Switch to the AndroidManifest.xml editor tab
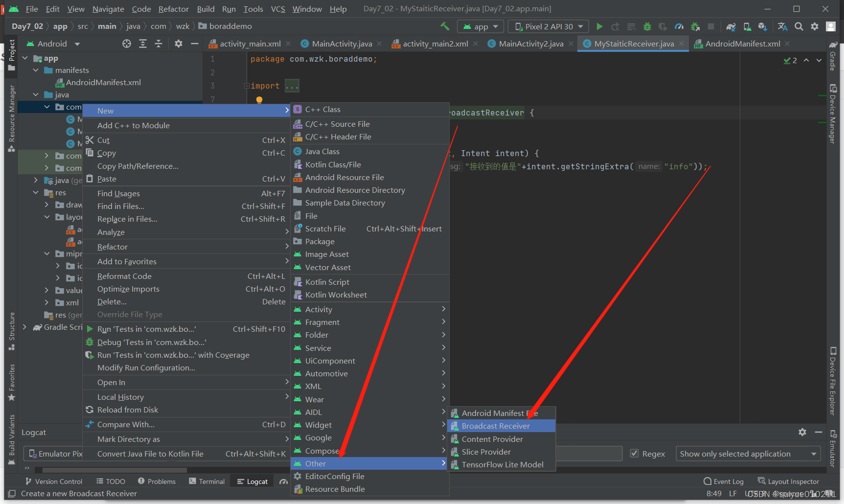The image size is (844, 504). click(x=742, y=44)
